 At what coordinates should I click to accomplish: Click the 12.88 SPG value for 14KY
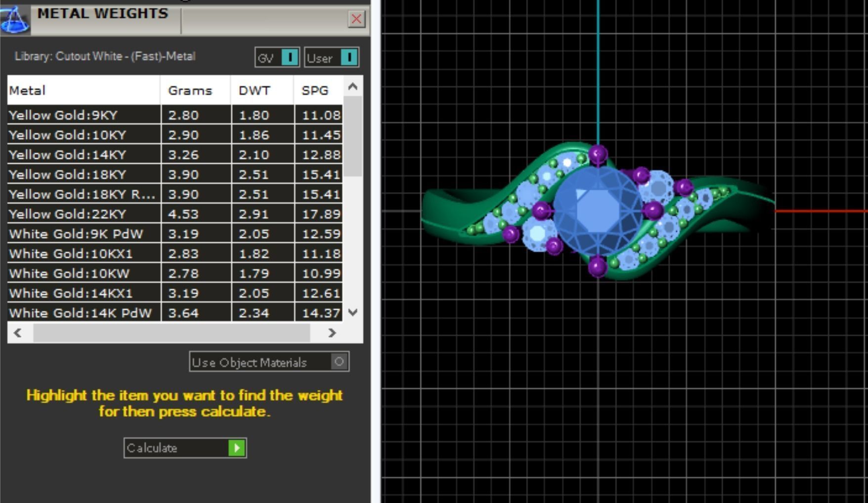pyautogui.click(x=321, y=155)
